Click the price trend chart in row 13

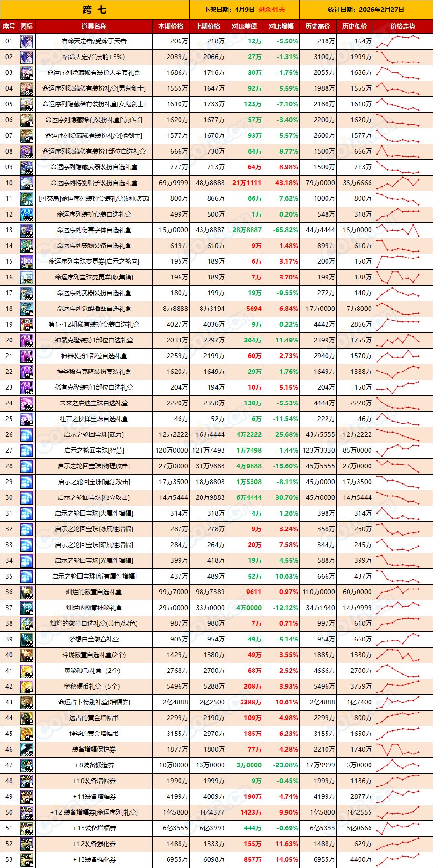click(x=398, y=230)
